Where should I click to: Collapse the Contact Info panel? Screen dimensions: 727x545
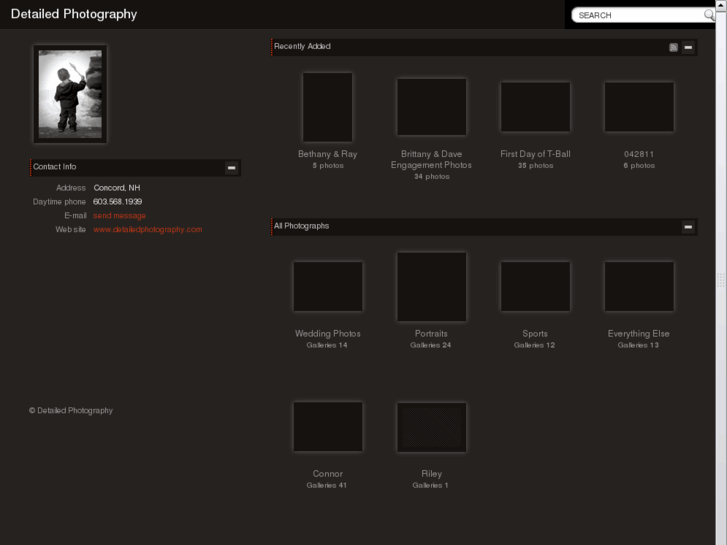tap(231, 168)
